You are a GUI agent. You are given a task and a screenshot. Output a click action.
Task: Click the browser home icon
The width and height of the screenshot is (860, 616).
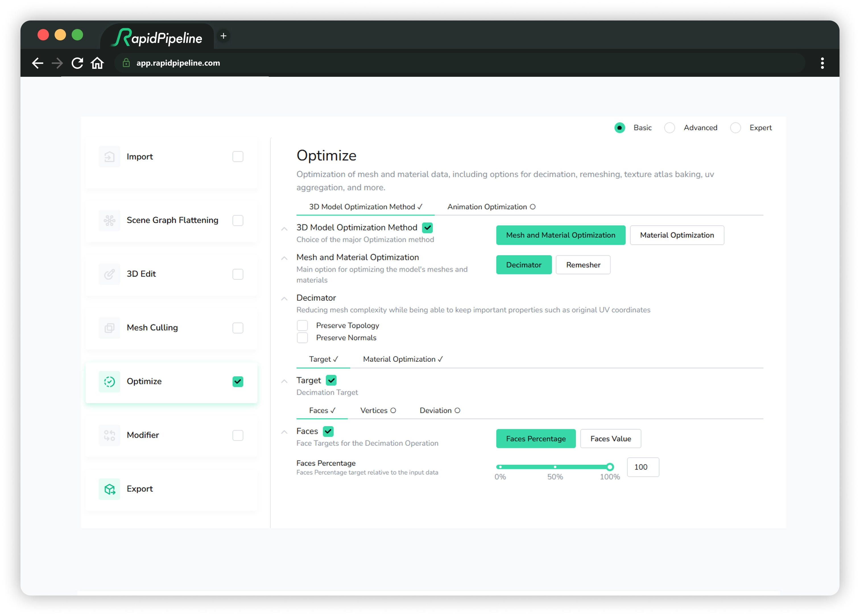98,63
